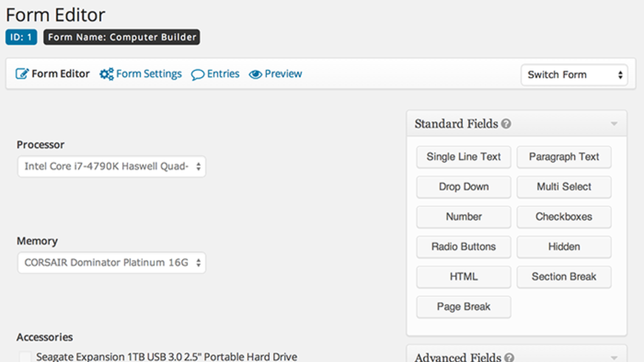Add a Section Break field
This screenshot has height=362, width=644.
(x=563, y=277)
